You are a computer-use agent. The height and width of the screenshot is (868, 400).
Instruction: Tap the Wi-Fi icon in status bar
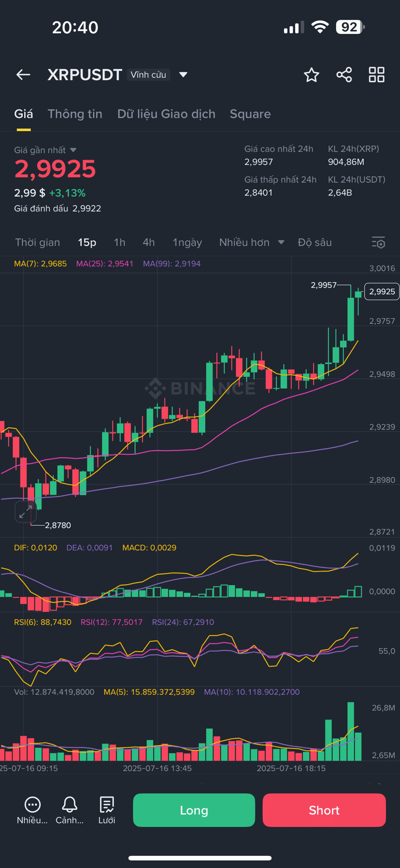click(319, 27)
